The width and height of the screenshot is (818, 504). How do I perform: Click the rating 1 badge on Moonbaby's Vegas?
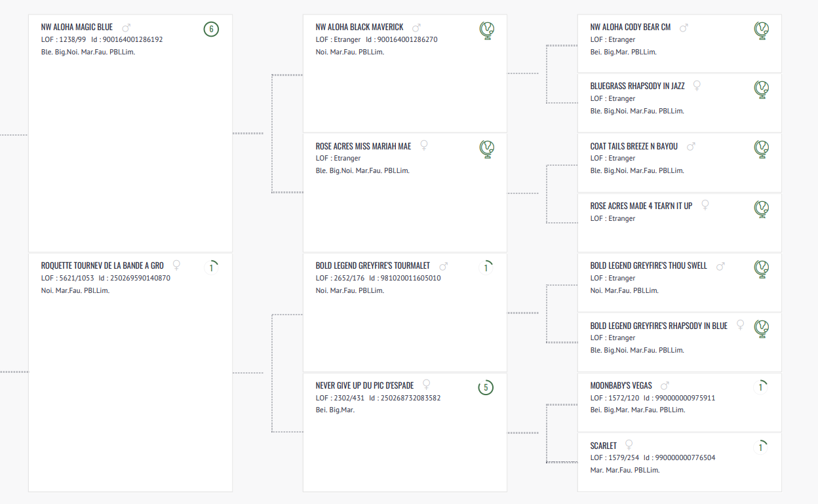point(760,387)
